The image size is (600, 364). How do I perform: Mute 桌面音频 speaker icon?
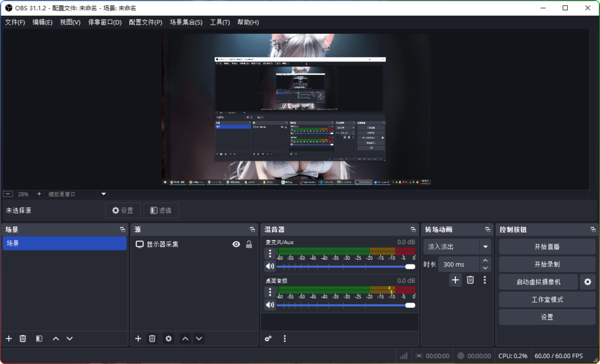pos(270,305)
